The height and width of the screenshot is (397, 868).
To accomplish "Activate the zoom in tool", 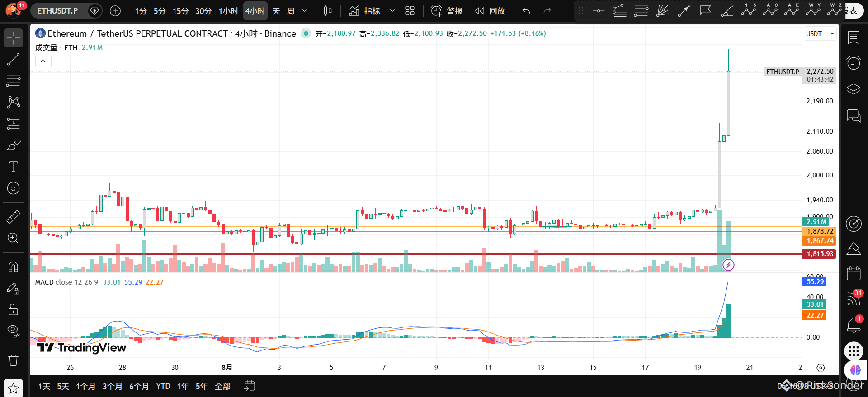I will tap(14, 238).
